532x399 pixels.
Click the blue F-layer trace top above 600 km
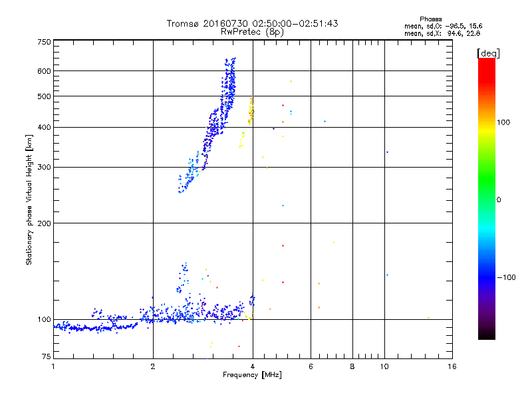pos(229,64)
